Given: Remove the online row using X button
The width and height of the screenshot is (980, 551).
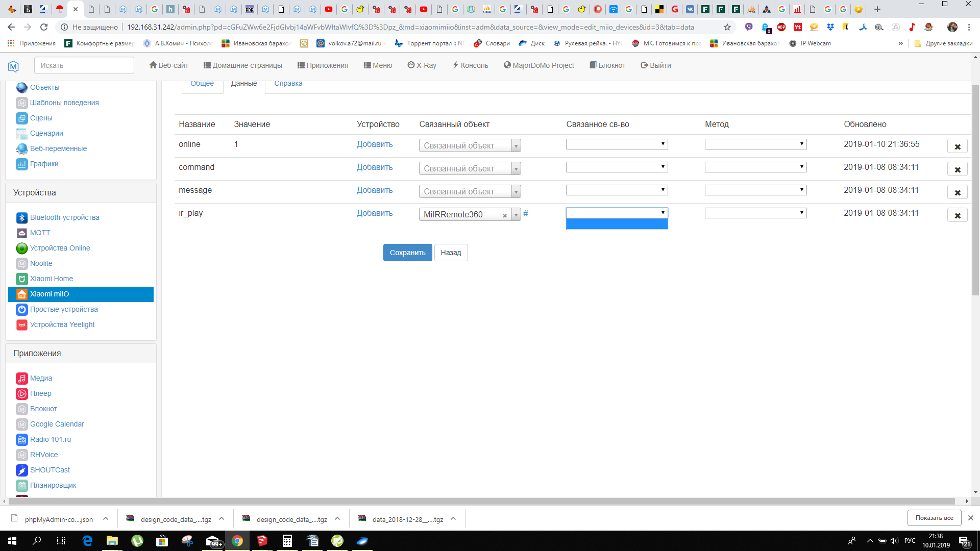Looking at the screenshot, I should point(957,146).
